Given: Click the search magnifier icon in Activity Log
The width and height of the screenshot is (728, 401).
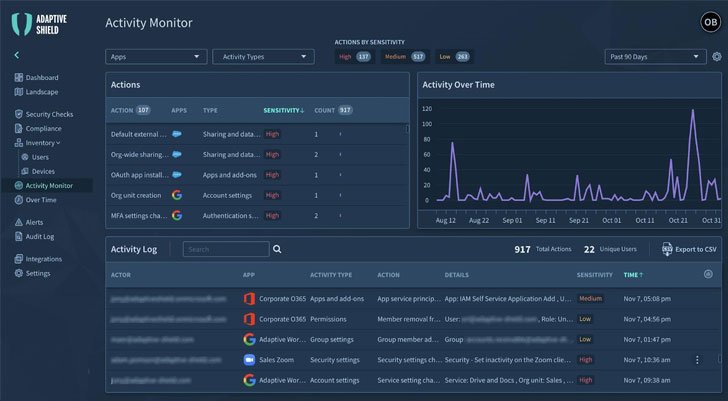Looking at the screenshot, I should (277, 249).
